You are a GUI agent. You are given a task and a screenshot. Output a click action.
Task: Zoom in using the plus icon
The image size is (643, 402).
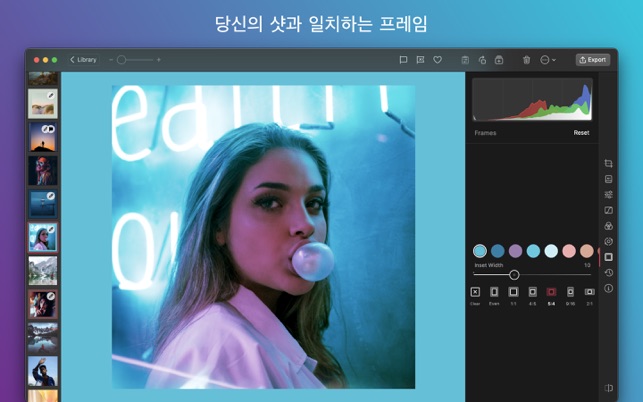pyautogui.click(x=159, y=60)
